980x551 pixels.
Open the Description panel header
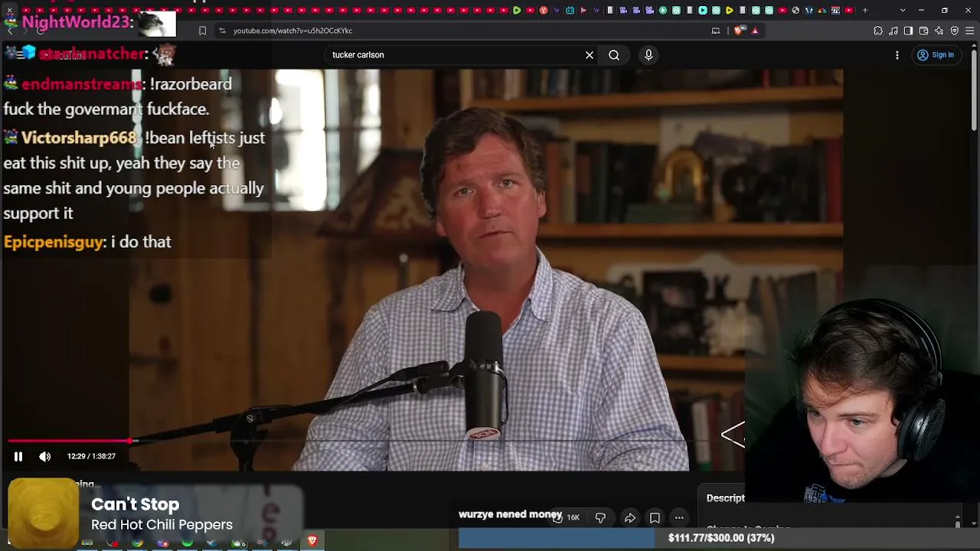point(726,498)
